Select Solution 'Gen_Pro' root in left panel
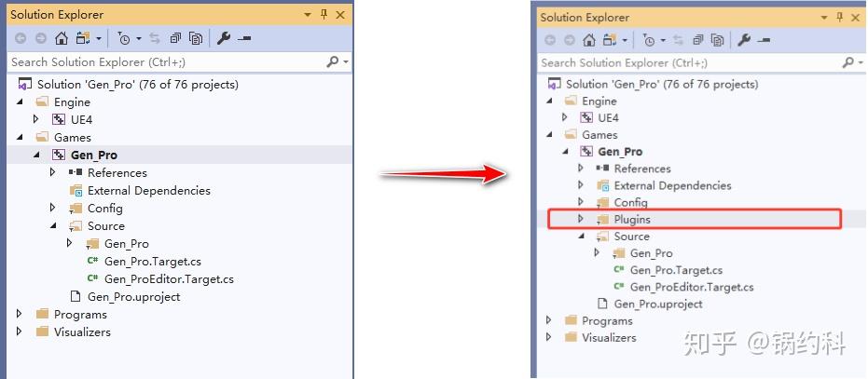Screen dimensions: 868x379 click(x=138, y=84)
